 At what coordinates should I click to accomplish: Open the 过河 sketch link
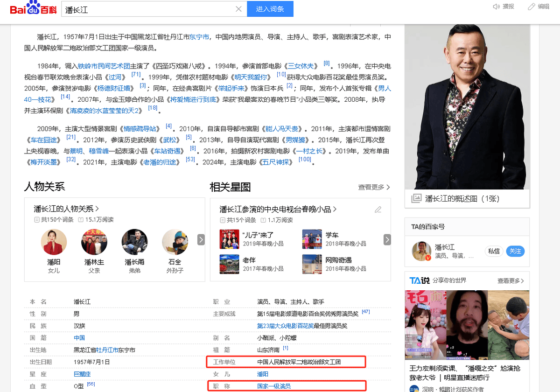click(115, 77)
